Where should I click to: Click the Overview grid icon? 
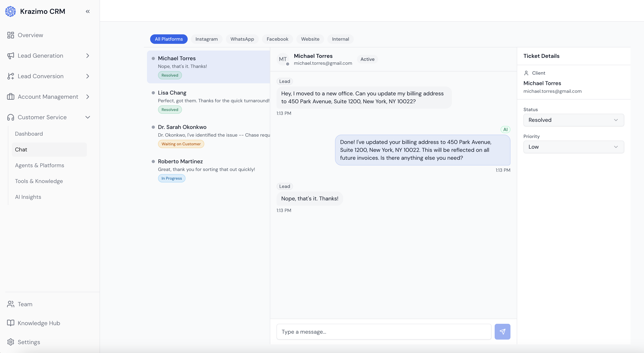tap(10, 35)
